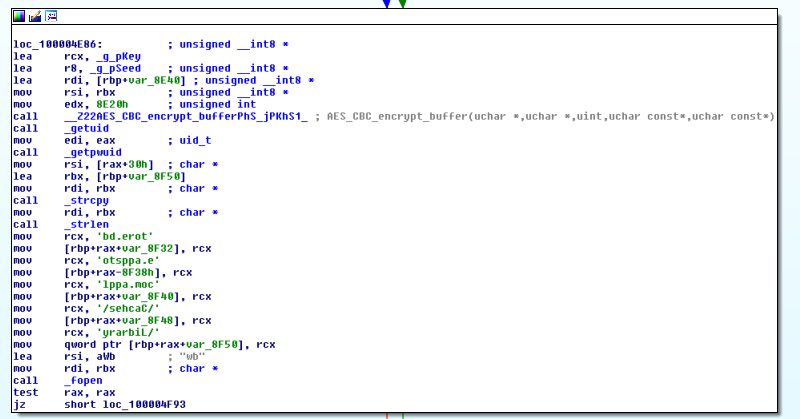800x419 pixels.
Task: Click the node color palette icon
Action: tap(19, 16)
